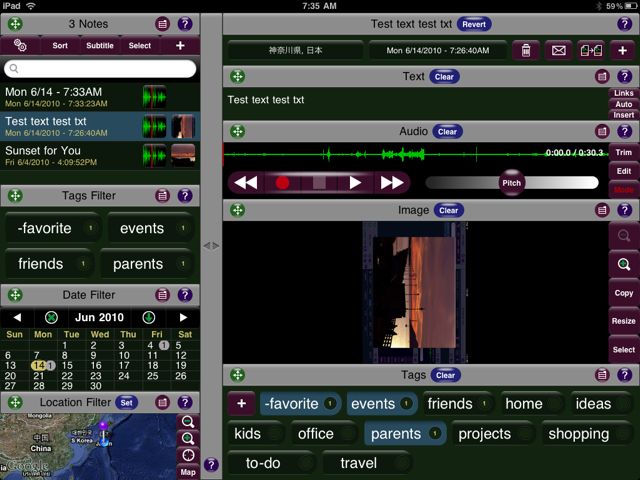Zoom in on image with magnifier
This screenshot has height=480, width=640.
click(624, 264)
